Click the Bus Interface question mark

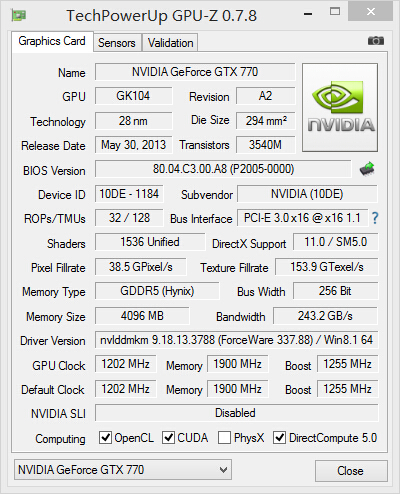[375, 218]
